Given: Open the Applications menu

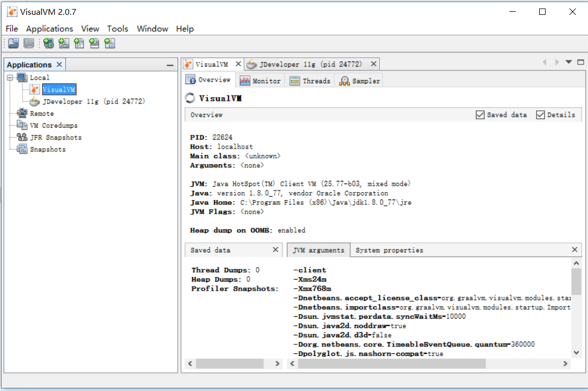Looking at the screenshot, I should coord(49,29).
